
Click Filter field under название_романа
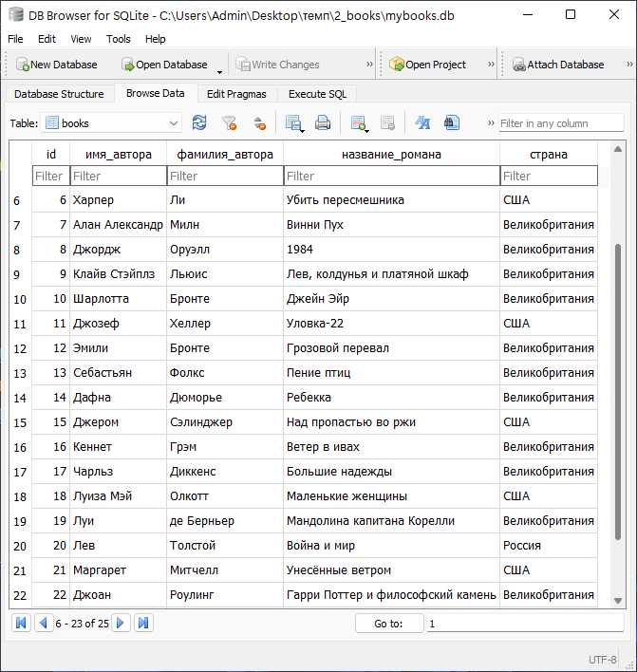[391, 176]
